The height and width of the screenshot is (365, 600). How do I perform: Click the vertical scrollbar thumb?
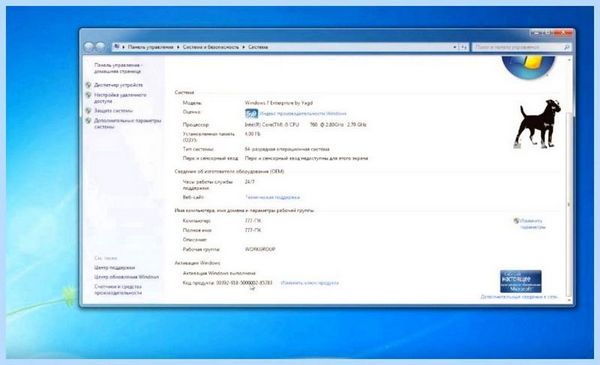click(x=569, y=205)
